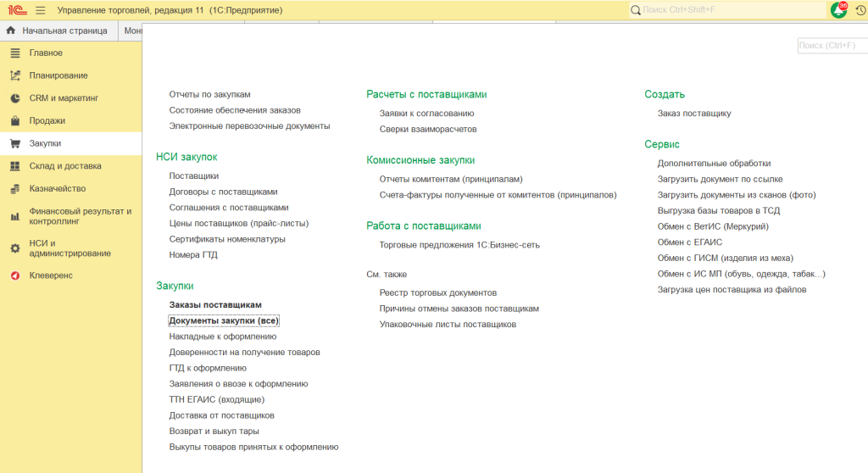Image resolution: width=868 pixels, height=473 pixels.
Task: Click the Клеверенс red logo icon
Action: (x=15, y=275)
